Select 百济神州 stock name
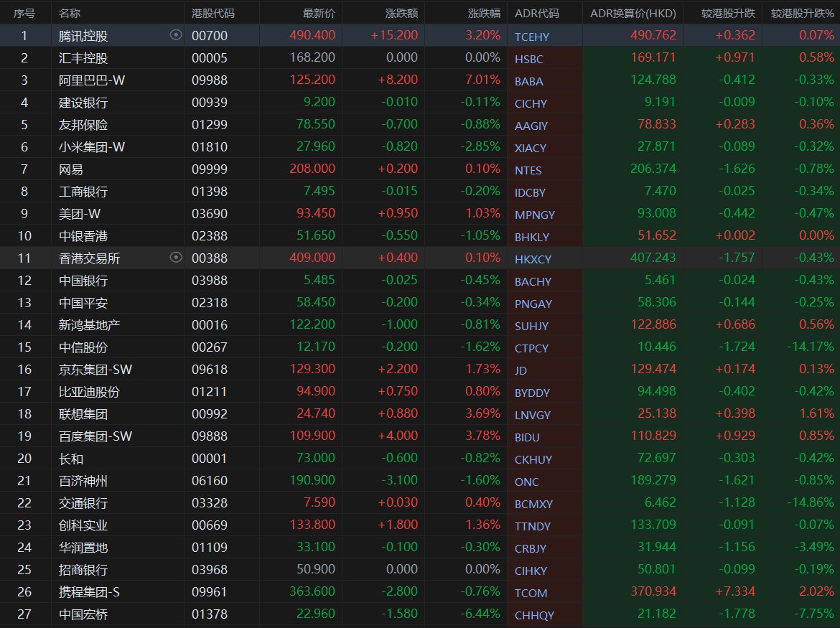This screenshot has width=840, height=628. (83, 481)
